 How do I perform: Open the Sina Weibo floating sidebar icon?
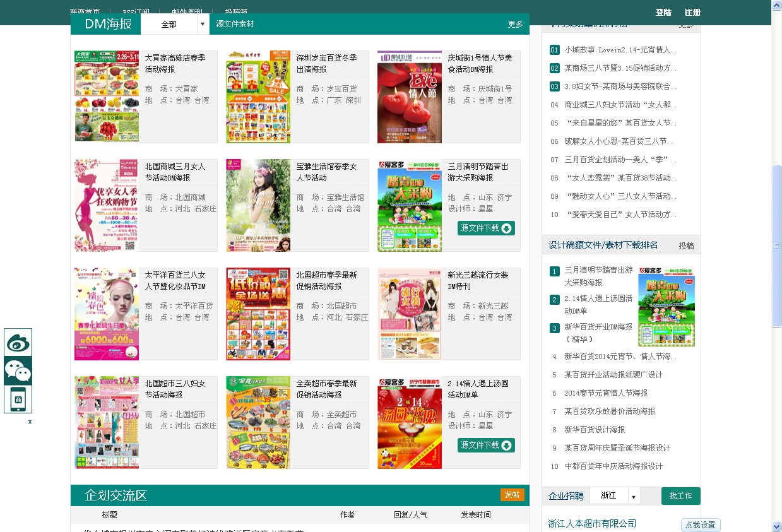(x=18, y=342)
